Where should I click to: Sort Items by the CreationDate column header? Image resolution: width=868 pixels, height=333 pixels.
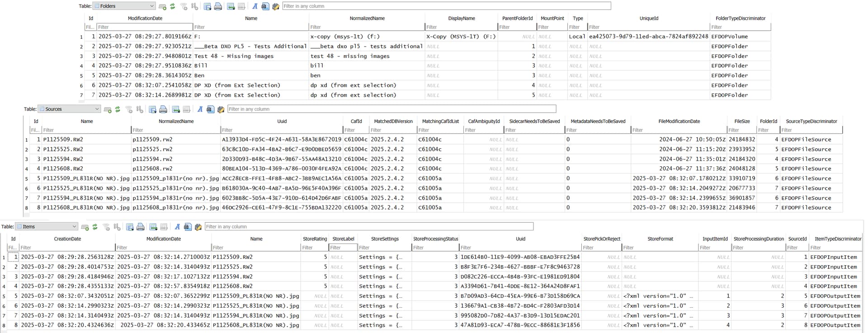tap(67, 239)
